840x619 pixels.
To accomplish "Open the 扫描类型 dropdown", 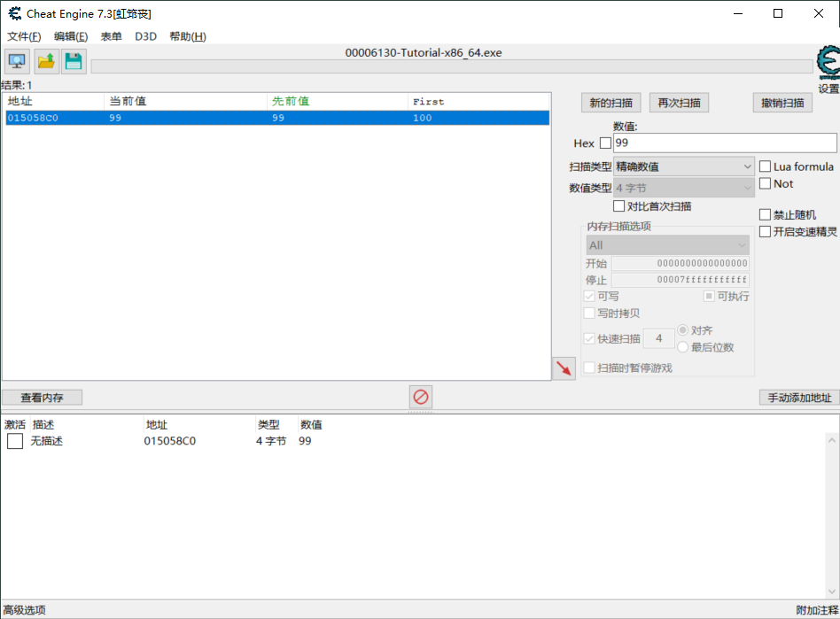I will [x=683, y=166].
